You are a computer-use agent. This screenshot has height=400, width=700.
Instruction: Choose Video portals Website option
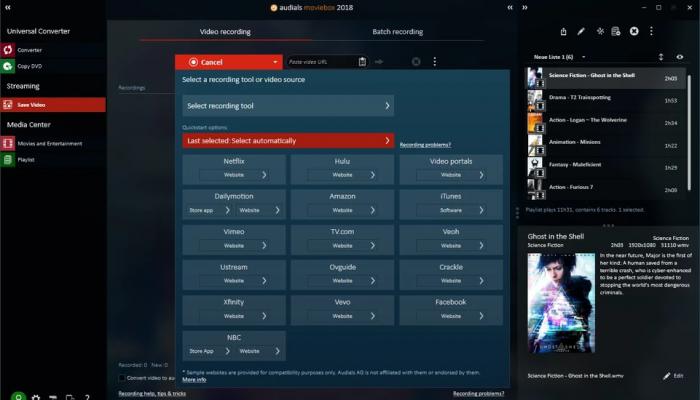click(451, 175)
